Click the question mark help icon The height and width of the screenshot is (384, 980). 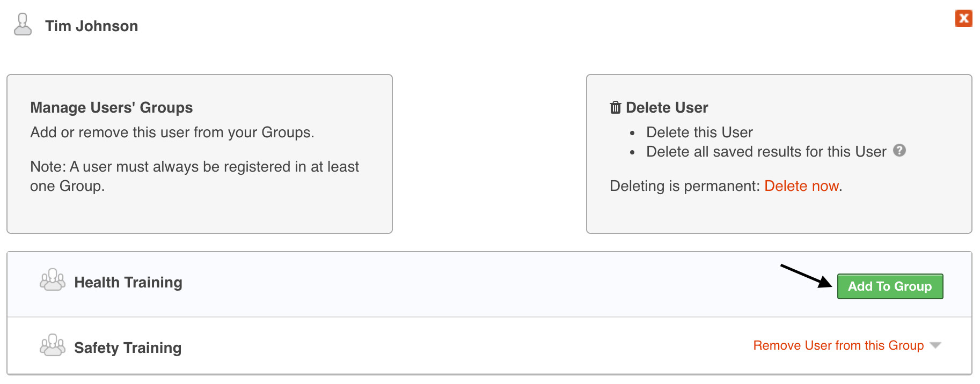899,151
